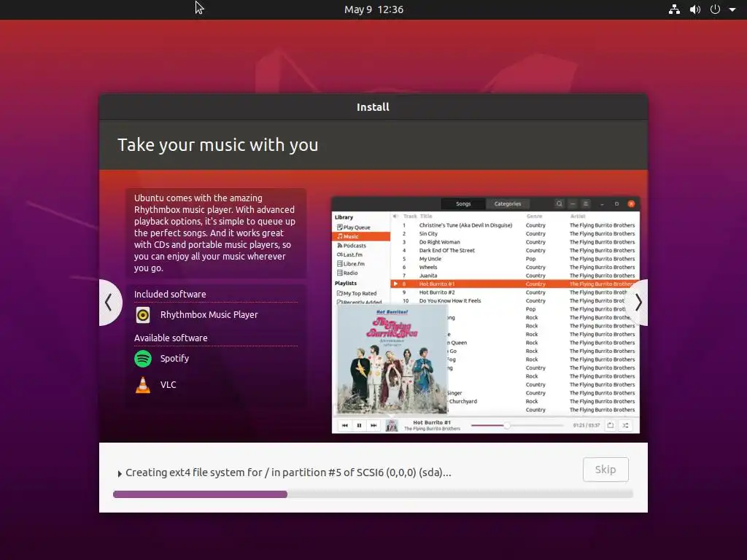
Task: Click the playing indicator on track 8
Action: click(395, 284)
